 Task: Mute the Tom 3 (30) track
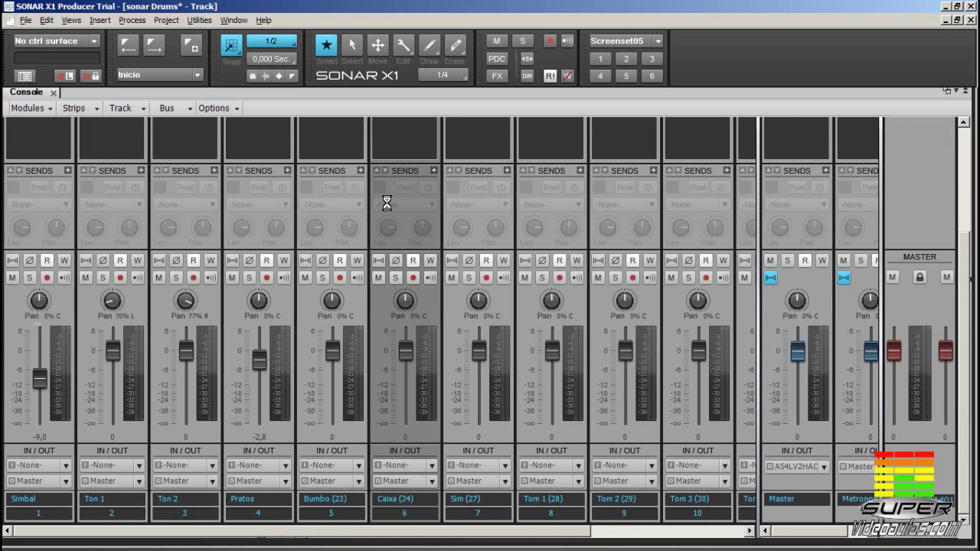click(671, 277)
